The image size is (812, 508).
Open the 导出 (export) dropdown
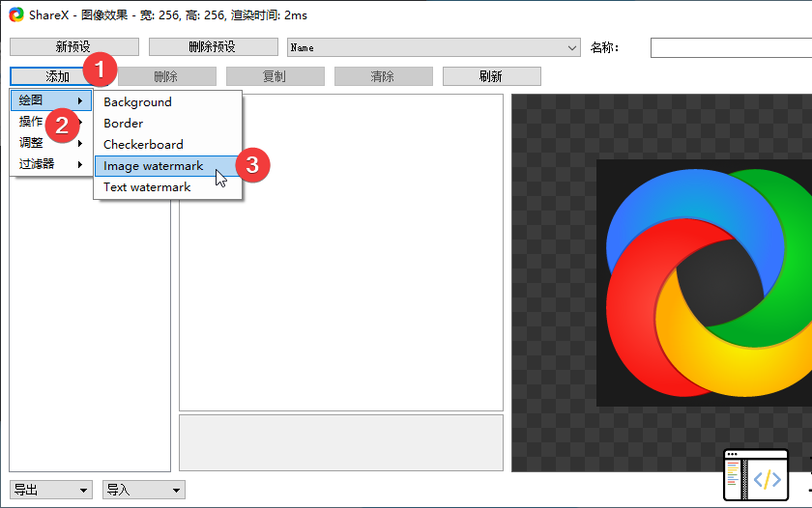(x=50, y=490)
